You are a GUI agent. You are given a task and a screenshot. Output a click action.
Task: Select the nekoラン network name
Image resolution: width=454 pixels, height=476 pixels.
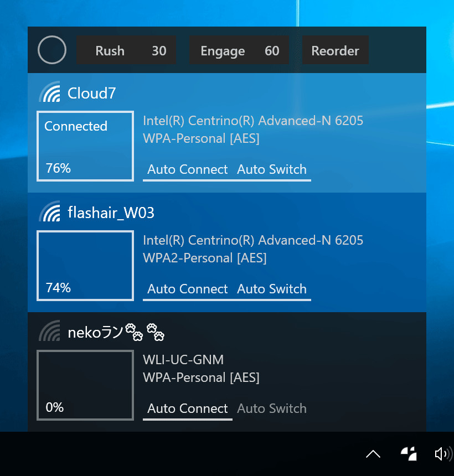click(116, 332)
